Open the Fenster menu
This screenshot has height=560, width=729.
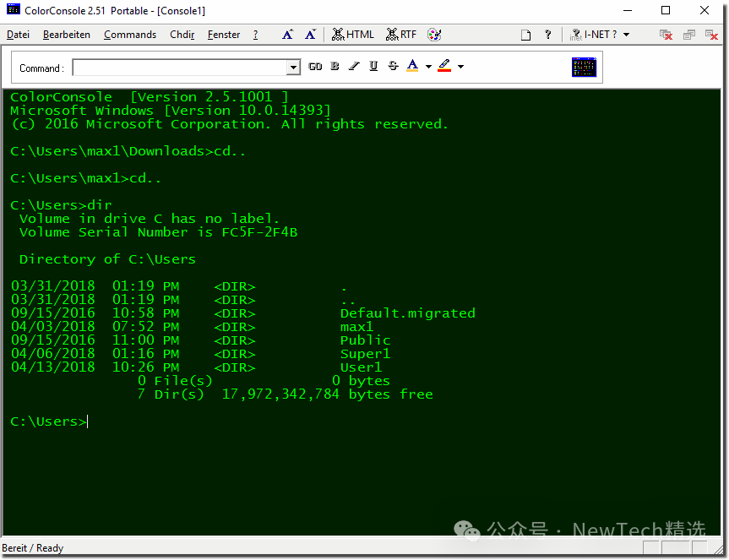click(x=224, y=35)
